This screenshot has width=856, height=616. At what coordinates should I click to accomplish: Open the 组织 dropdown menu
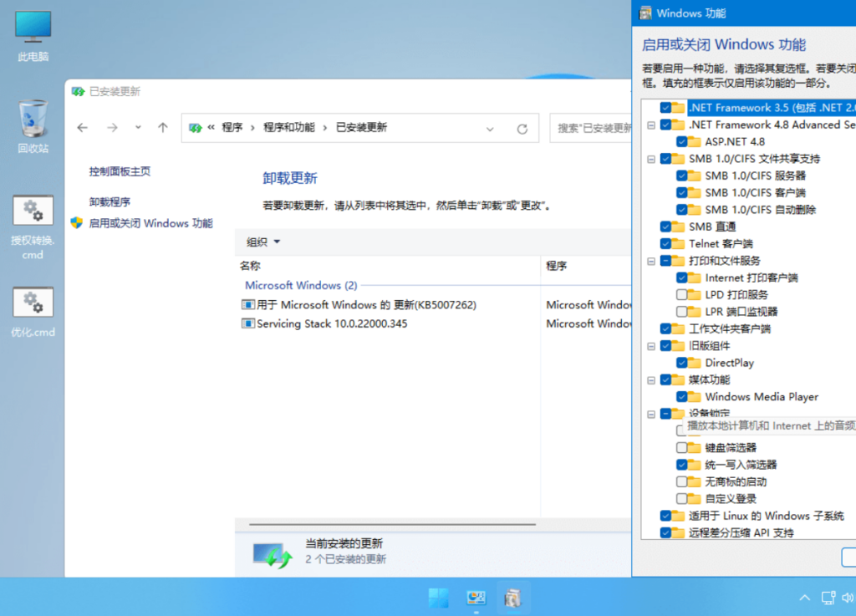(x=263, y=242)
